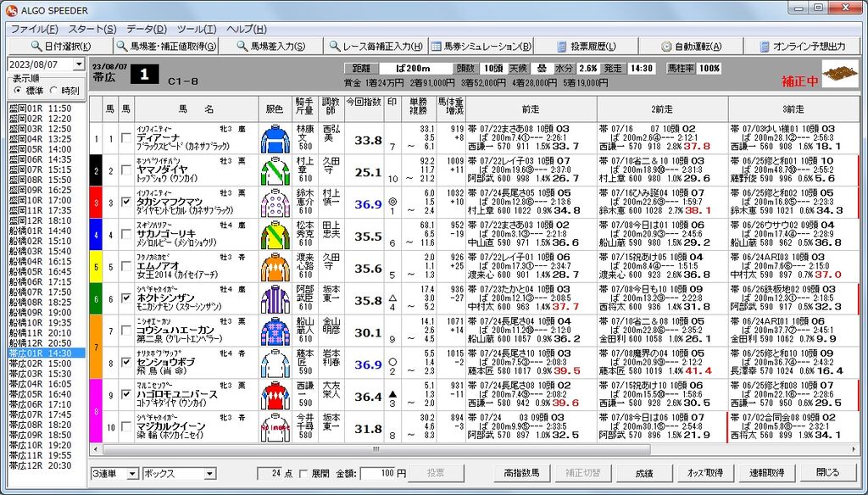Screen dimensions: 868x495
Task: Launch 馬券シミュレーション from the toolbar
Action: coord(481,46)
